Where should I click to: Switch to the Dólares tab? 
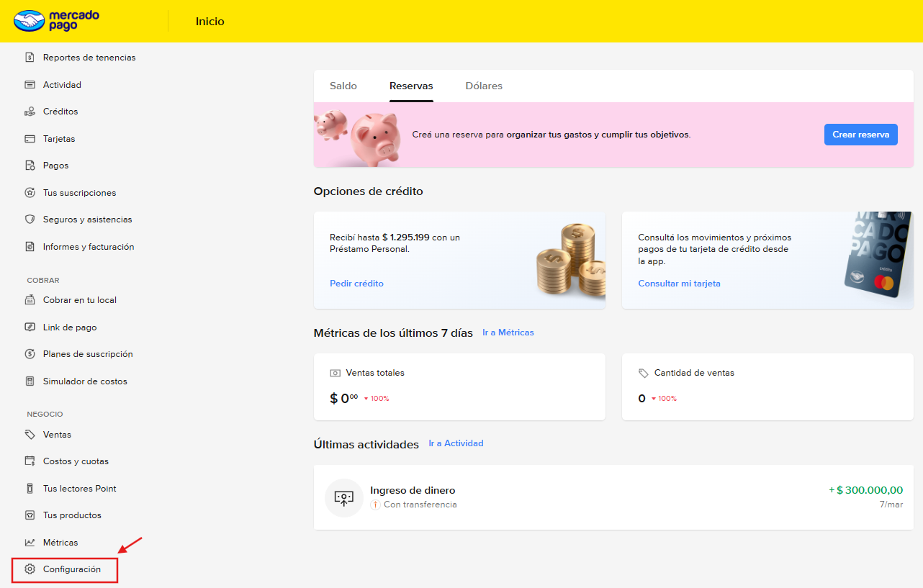[484, 86]
